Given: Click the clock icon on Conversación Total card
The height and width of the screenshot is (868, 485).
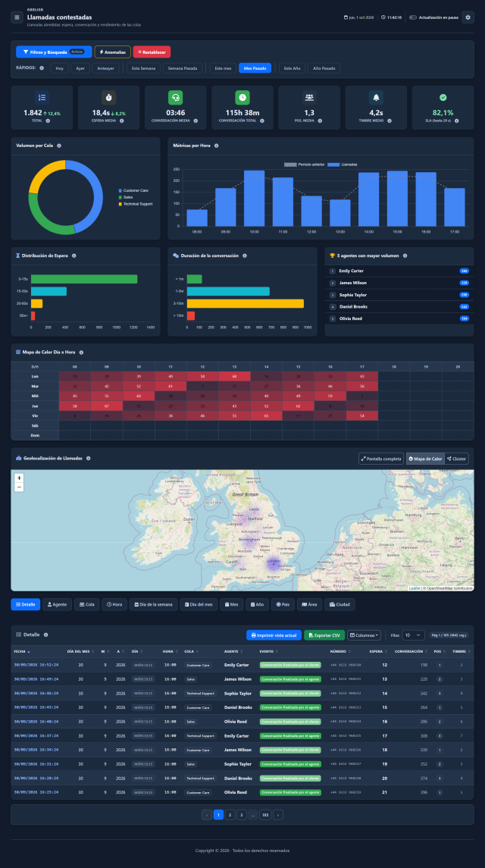Looking at the screenshot, I should 242,98.
